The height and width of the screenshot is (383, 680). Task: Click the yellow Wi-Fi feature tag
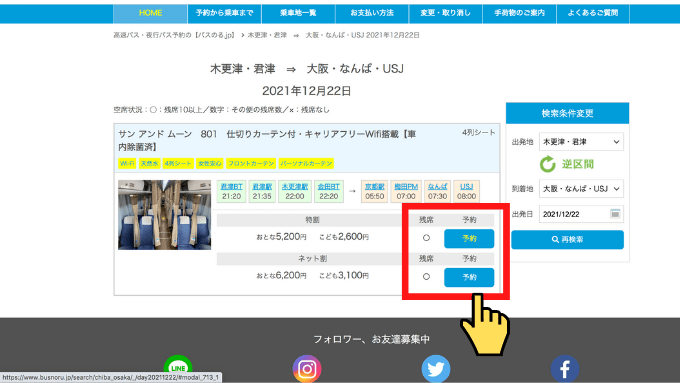click(x=127, y=164)
